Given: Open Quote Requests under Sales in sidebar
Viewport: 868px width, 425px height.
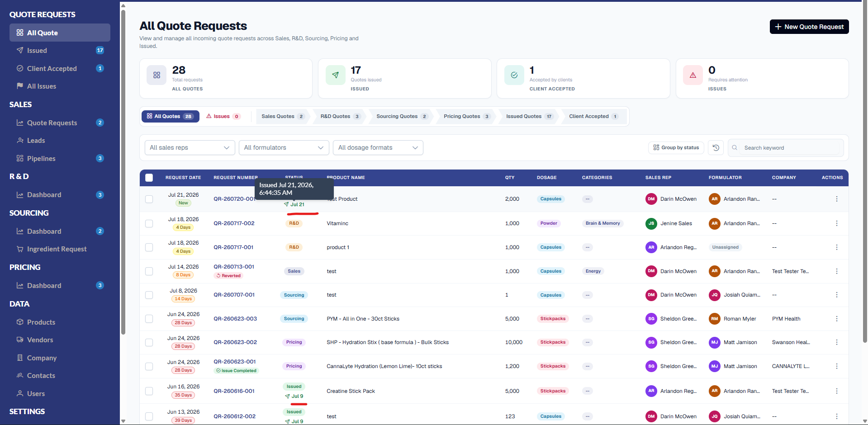Looking at the screenshot, I should [x=60, y=123].
